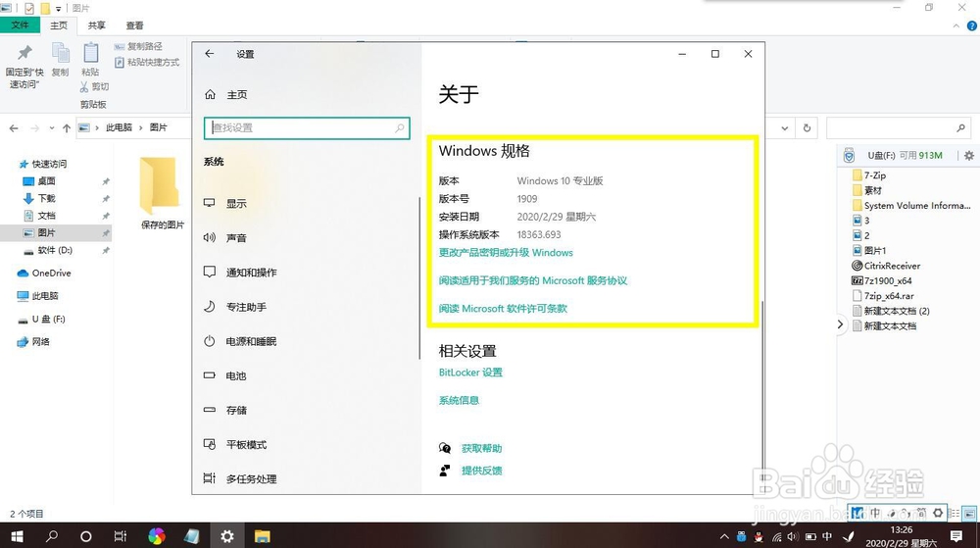The height and width of the screenshot is (548, 980).
Task: Open File Explorer from taskbar
Action: click(262, 536)
